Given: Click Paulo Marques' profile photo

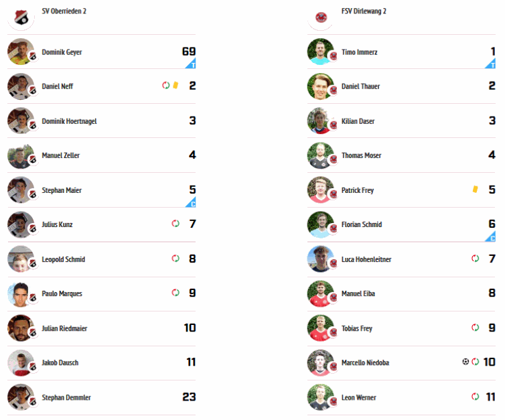Looking at the screenshot, I should [21, 294].
